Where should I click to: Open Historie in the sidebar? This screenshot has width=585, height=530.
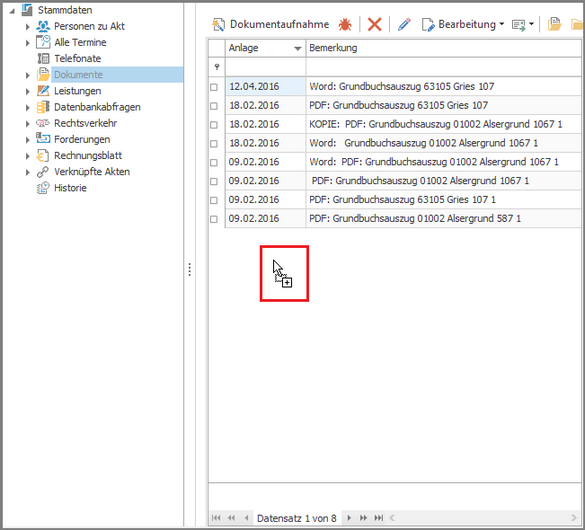coord(70,188)
